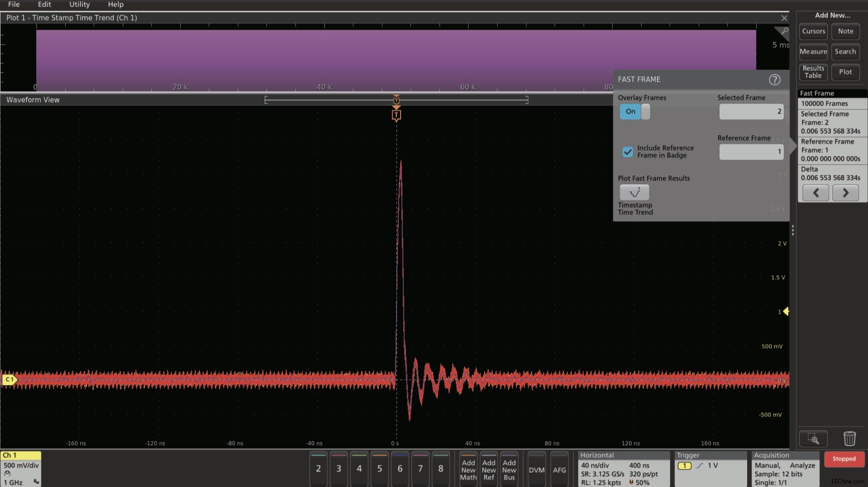868x487 pixels.
Task: Click the Fast Frame badge title
Action: tap(817, 93)
